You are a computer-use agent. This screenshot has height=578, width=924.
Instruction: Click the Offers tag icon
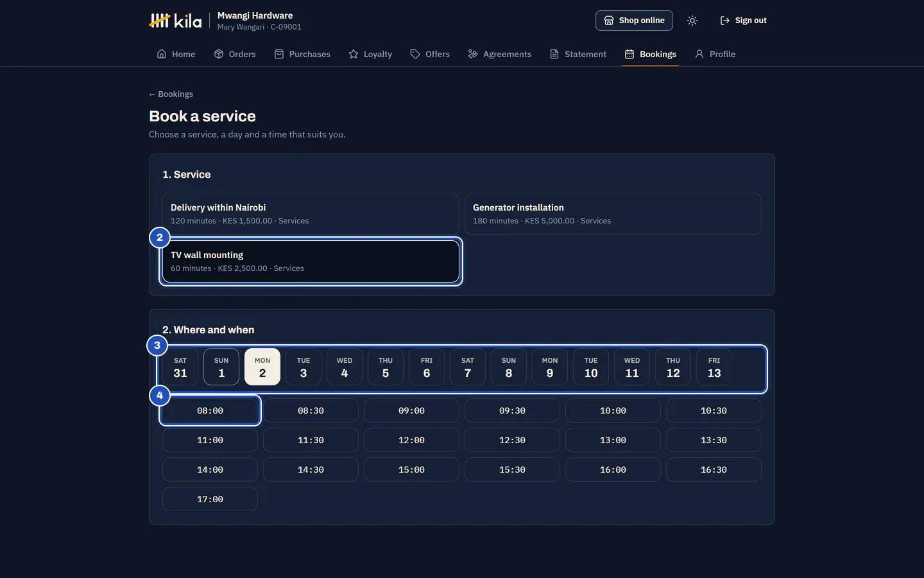tap(415, 54)
